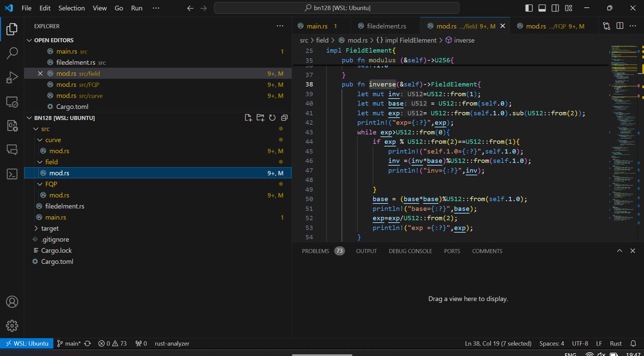Viewport: 644px width, 356px height.
Task: Create a new folder in BN128 explorer
Action: (260, 118)
